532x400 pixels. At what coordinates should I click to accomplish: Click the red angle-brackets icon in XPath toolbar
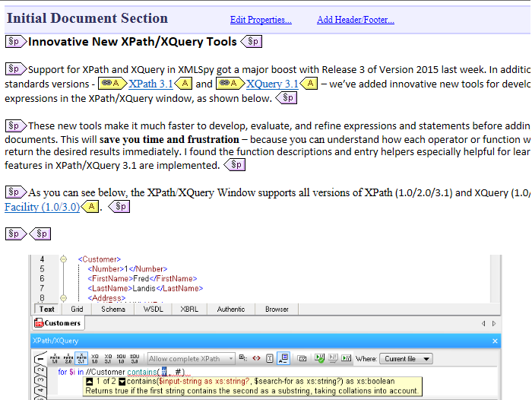255,358
